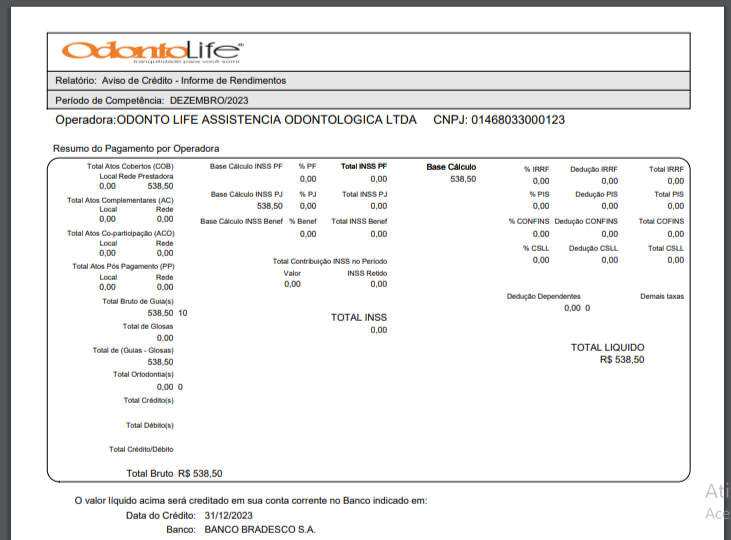Click the 'Total Atos Cobertos (COB)' label
Image resolution: width=731 pixels, height=540 pixels.
point(130,166)
